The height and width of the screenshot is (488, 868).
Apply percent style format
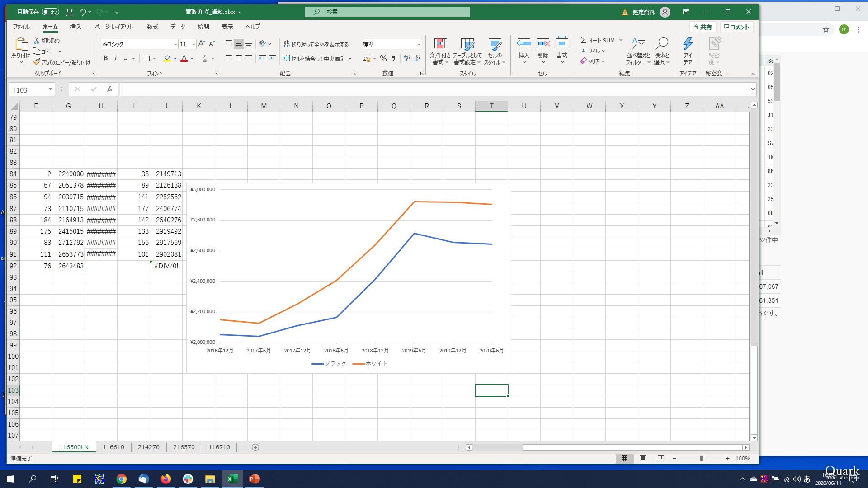383,58
